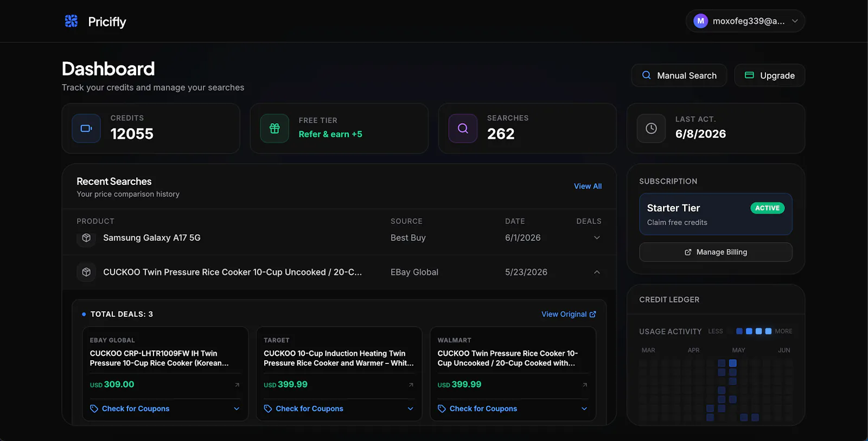
Task: Click the 6/1/2026 date cell
Action: [523, 238]
